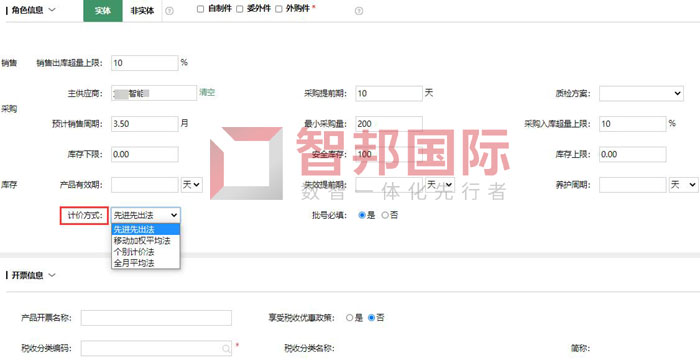
Task: Click the 计价方式 combo box
Action: (x=146, y=215)
